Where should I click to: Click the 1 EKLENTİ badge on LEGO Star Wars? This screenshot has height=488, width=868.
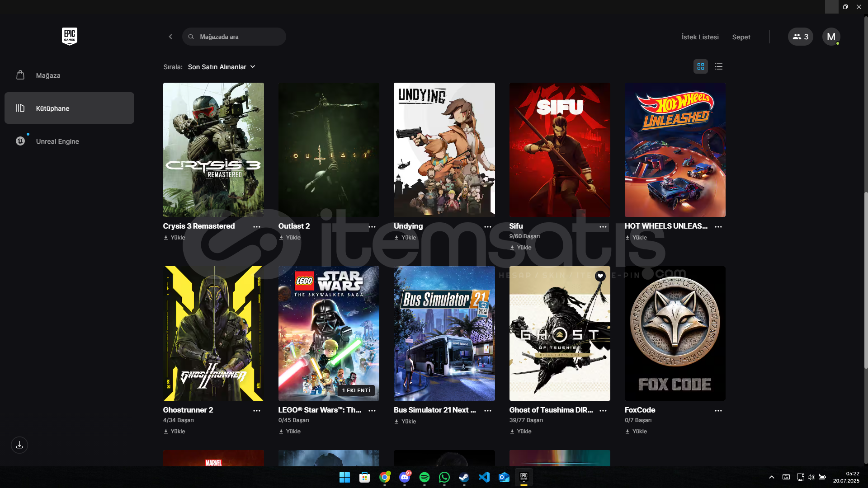[x=356, y=390]
